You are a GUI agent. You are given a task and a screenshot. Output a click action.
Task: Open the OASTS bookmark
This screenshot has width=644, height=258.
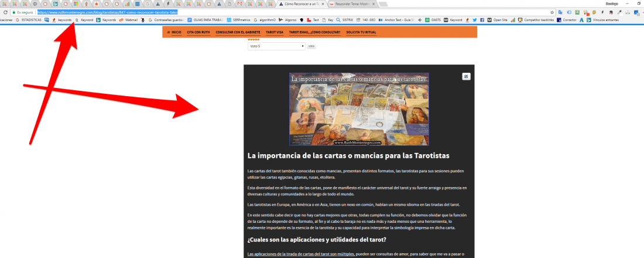(x=434, y=20)
